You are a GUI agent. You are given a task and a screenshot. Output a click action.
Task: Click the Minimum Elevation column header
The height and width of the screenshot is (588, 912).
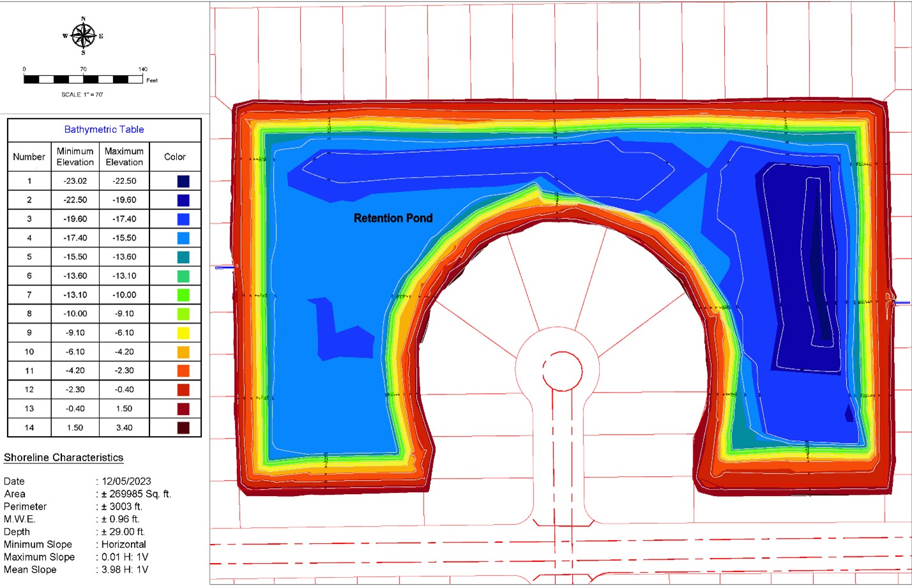[75, 156]
